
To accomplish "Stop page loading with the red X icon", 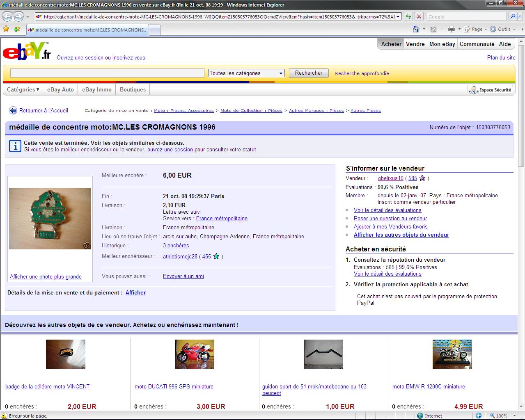I will pos(419,17).
